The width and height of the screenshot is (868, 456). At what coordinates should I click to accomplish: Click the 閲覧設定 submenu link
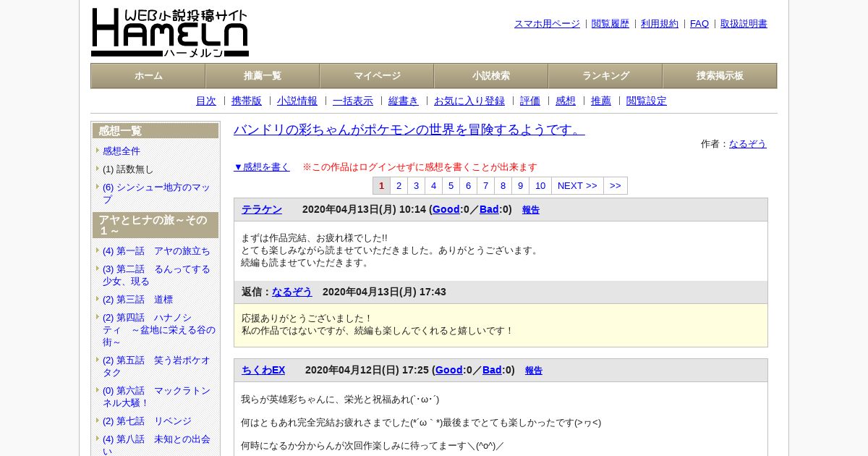[x=647, y=101]
